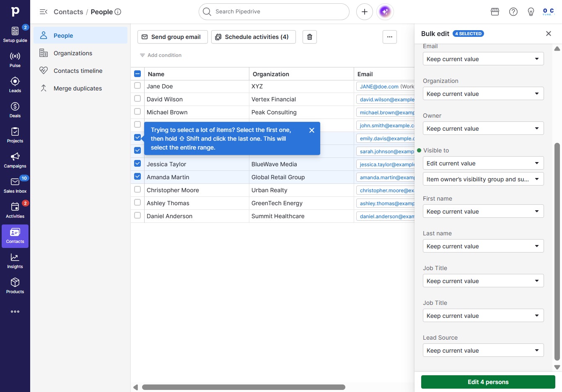Click the Pipedrive logo icon
Screen dimensions: 562x392
(15, 12)
